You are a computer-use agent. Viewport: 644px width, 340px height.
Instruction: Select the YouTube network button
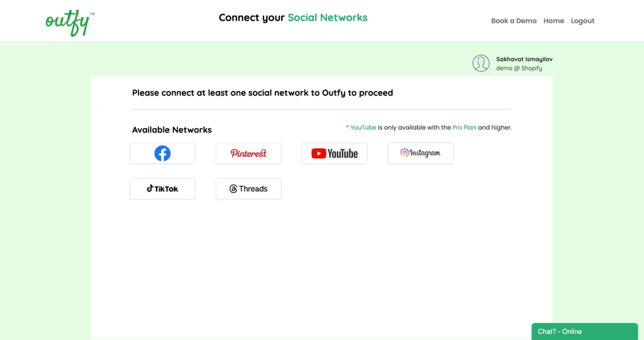pos(335,153)
